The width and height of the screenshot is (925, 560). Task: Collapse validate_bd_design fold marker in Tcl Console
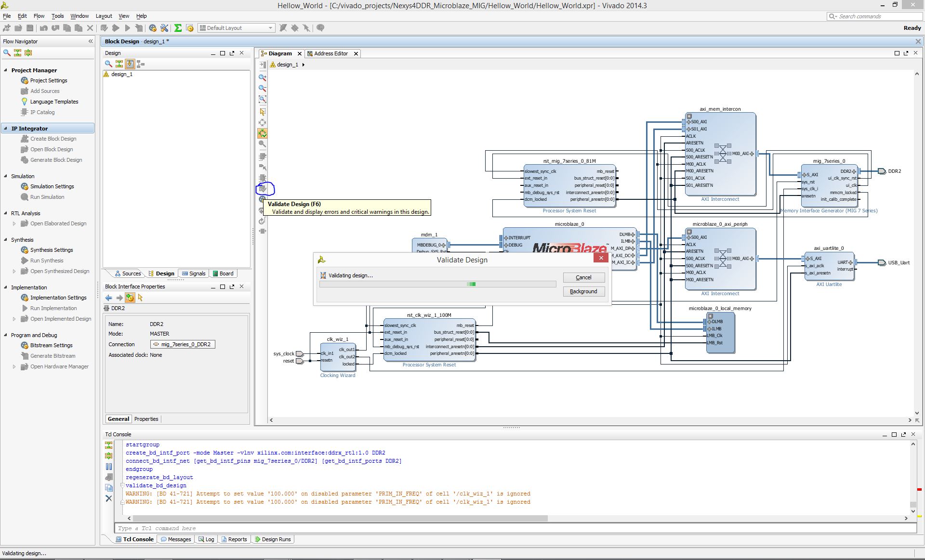tap(122, 485)
